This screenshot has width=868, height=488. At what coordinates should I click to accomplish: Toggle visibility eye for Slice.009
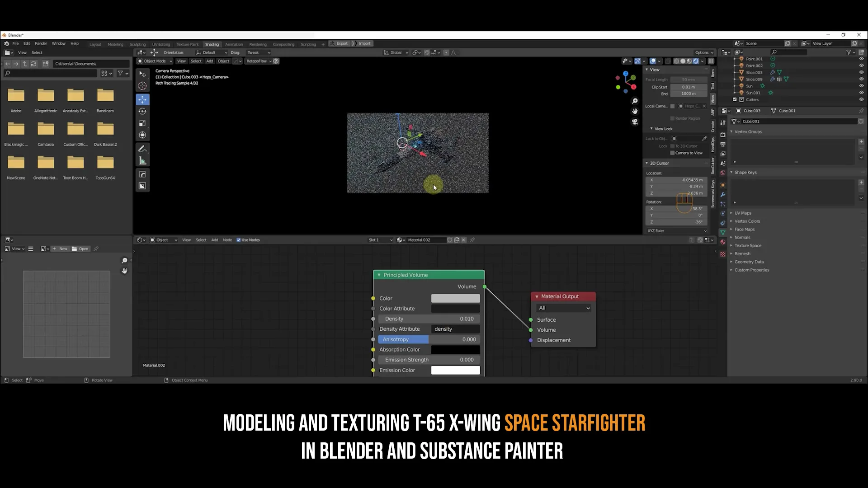[861, 79]
